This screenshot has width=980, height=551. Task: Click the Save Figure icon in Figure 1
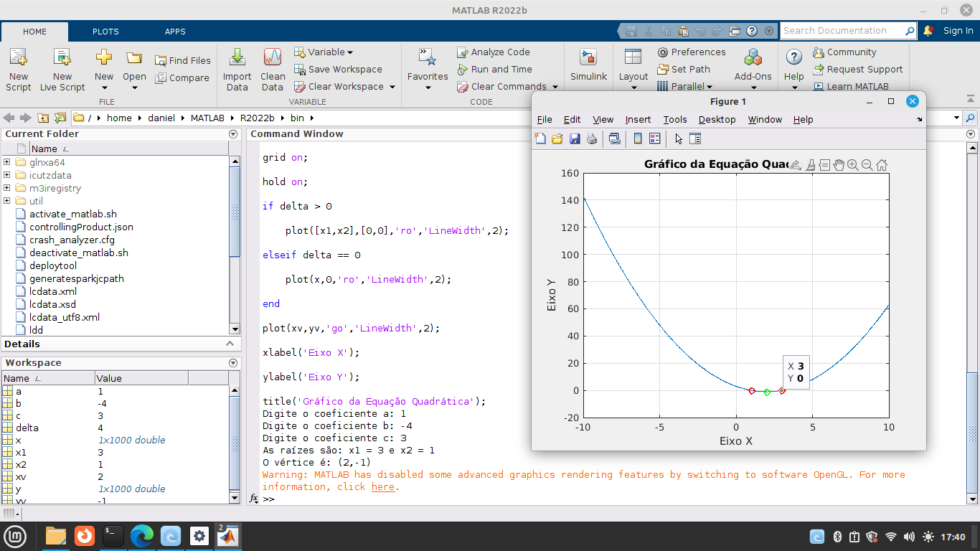tap(575, 138)
